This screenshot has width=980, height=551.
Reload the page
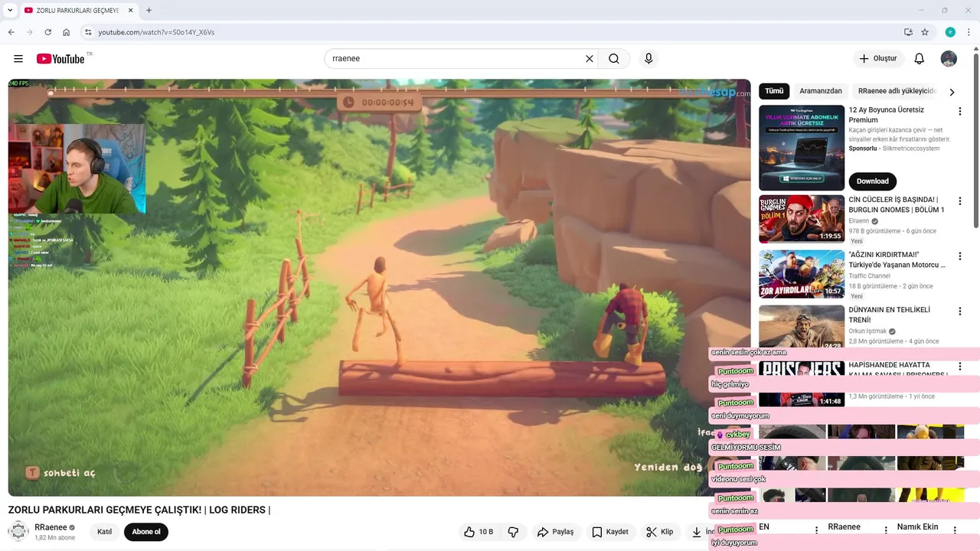point(48,32)
